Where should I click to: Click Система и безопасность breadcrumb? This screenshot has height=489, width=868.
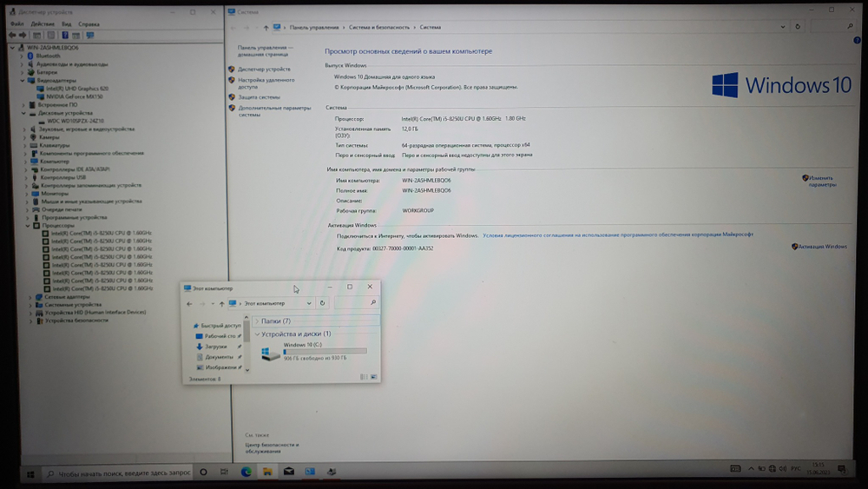tap(379, 27)
